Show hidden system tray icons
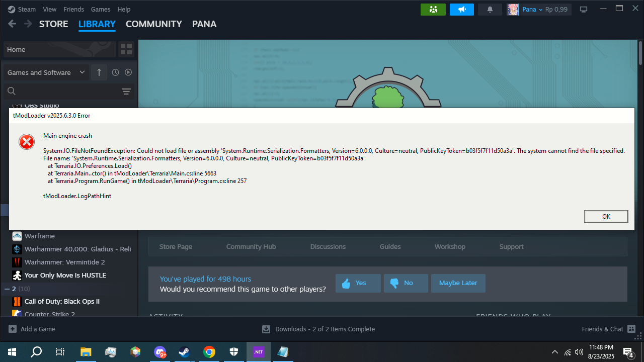The height and width of the screenshot is (362, 644). 555,352
